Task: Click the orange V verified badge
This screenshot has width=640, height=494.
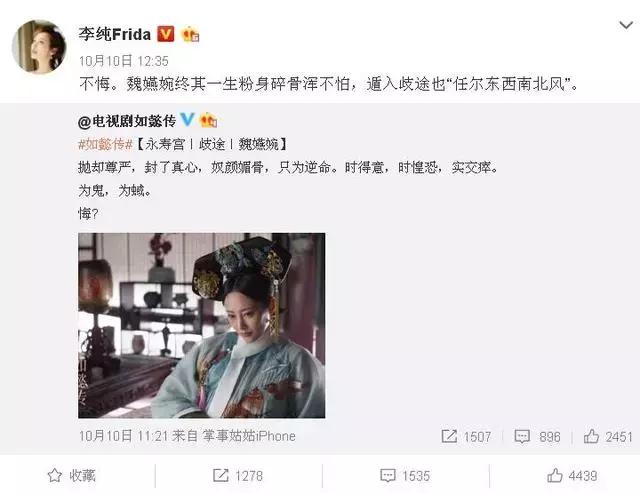Action: point(166,34)
